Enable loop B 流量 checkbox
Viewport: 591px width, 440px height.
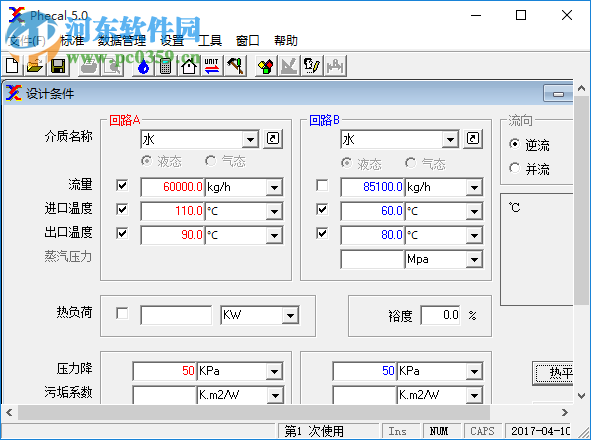point(322,185)
